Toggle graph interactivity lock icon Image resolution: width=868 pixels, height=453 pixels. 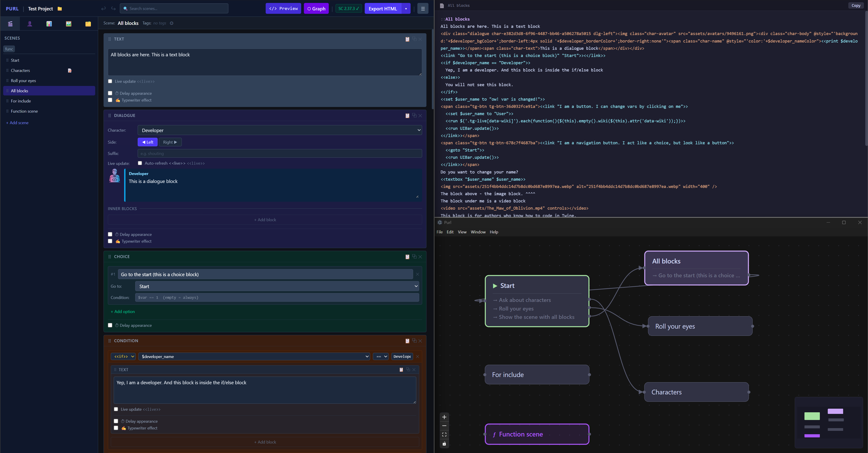click(444, 444)
